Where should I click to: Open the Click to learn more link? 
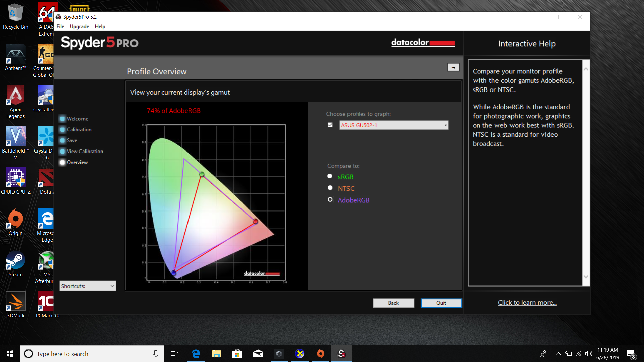click(527, 302)
